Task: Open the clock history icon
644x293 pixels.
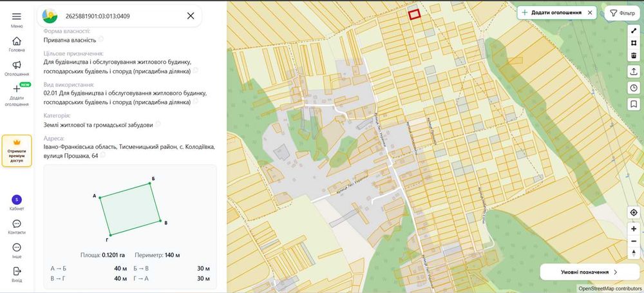Action: [634, 88]
